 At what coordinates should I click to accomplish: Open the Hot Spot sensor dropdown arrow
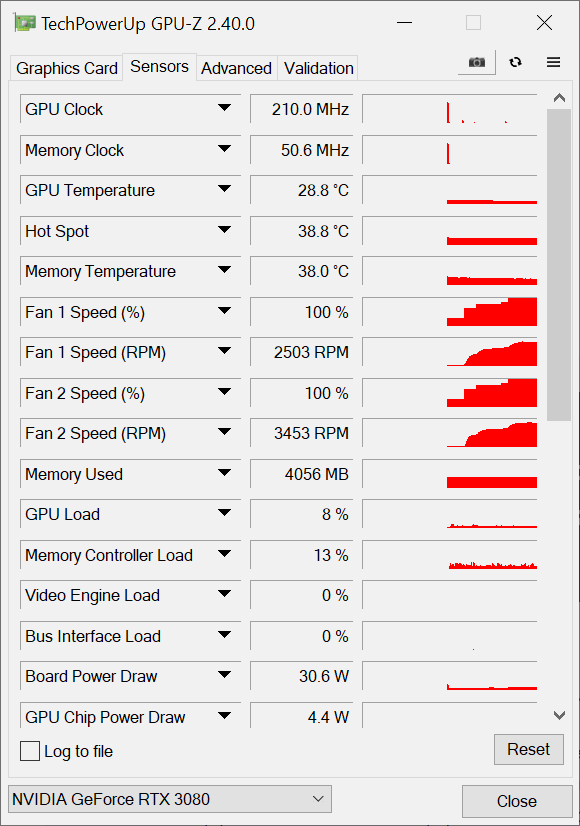pos(224,230)
